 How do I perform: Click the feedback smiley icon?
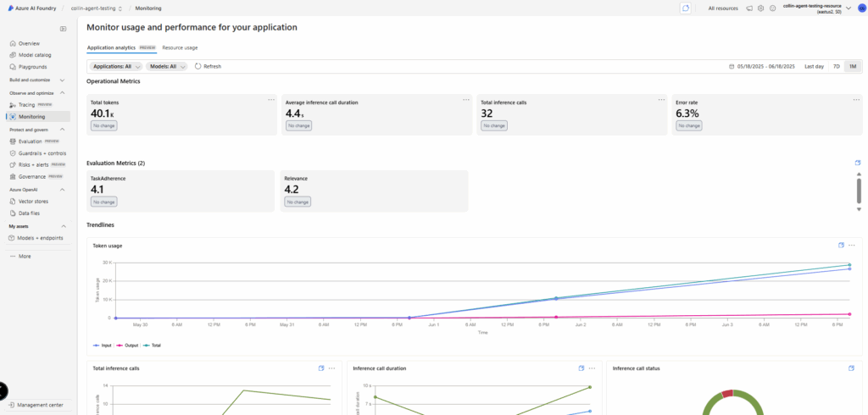tap(773, 8)
